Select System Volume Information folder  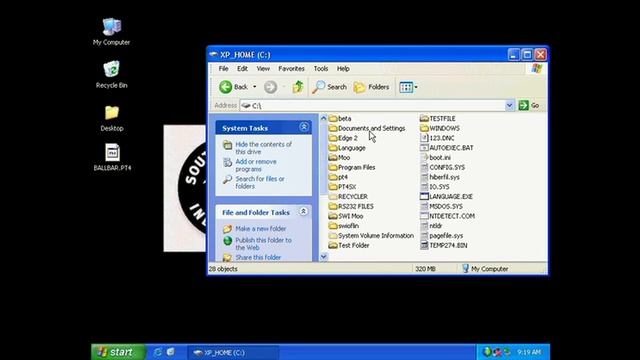coord(371,236)
